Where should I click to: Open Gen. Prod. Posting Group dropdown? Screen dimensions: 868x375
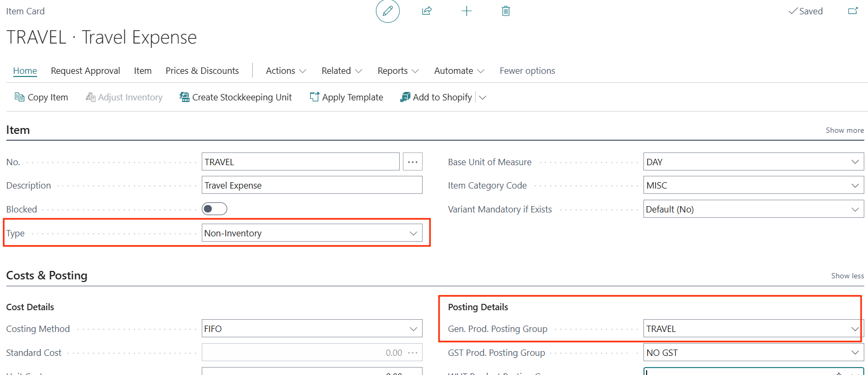pos(855,329)
